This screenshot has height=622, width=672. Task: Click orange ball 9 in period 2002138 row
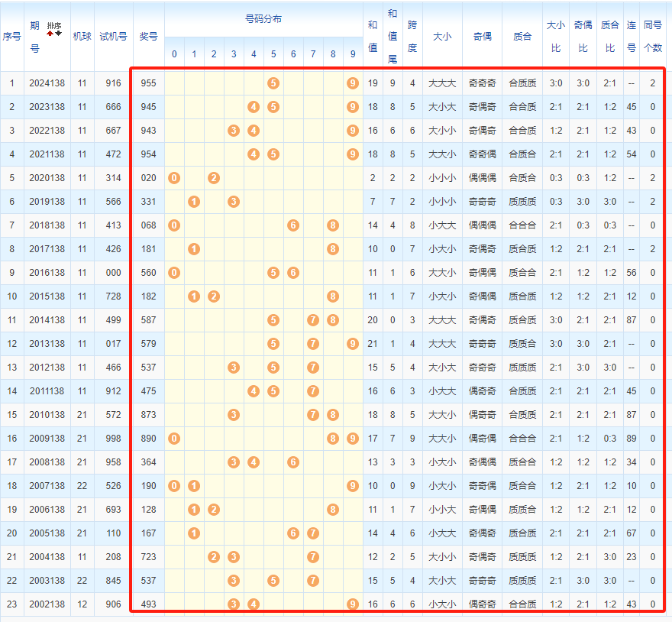click(353, 604)
